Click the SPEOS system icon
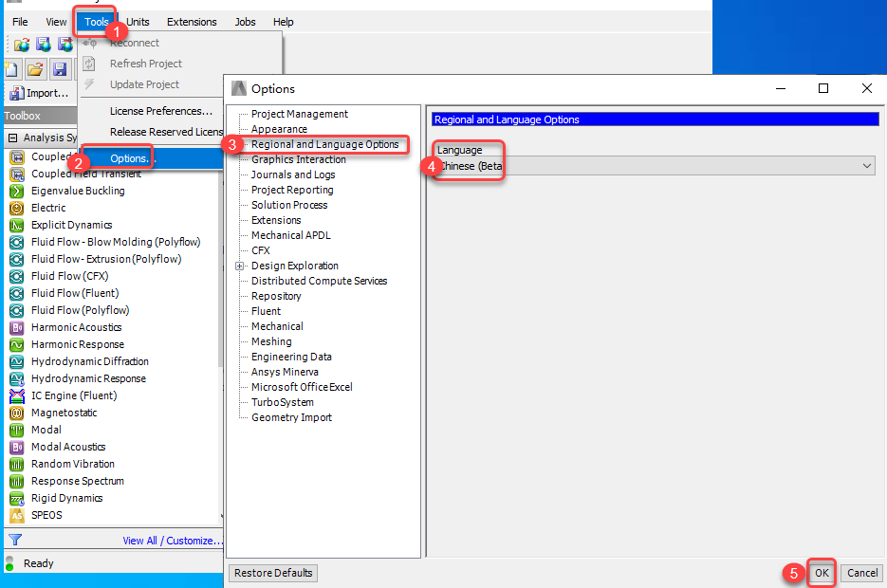Viewport: 887px width, 588px height. pos(17,515)
